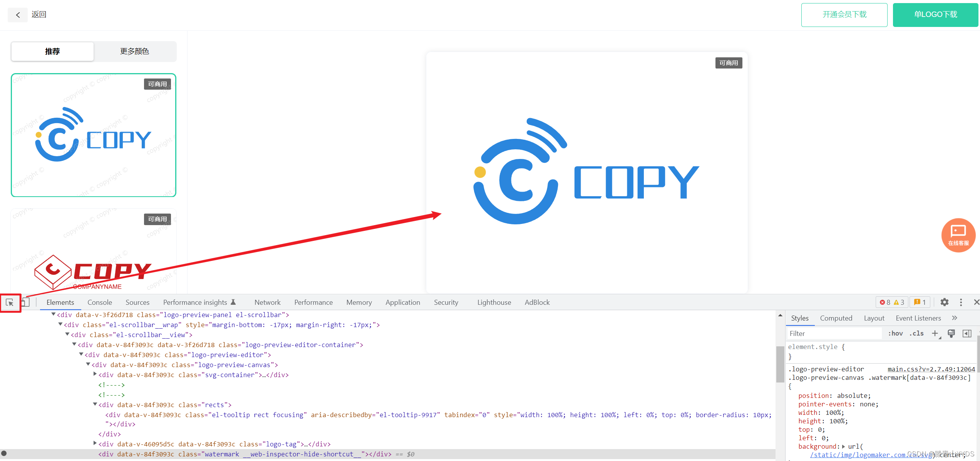Toggle the .cls element classes panel
Image resolution: width=980 pixels, height=461 pixels.
[x=916, y=334]
